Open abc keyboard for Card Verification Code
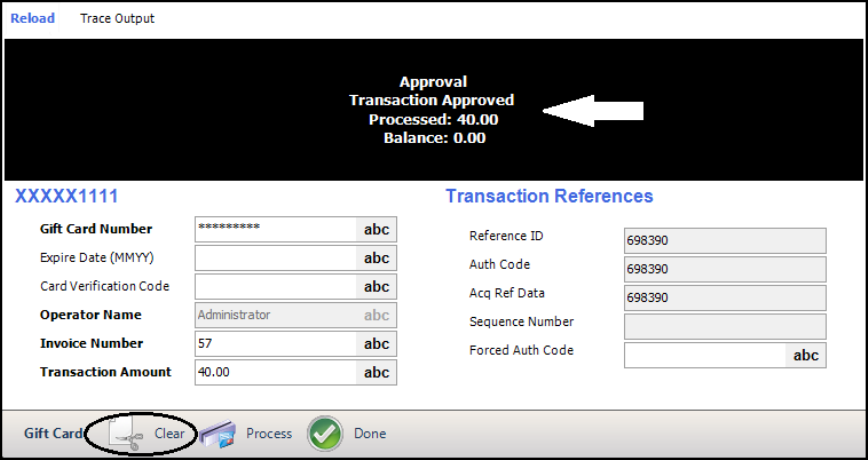The image size is (868, 460). (x=376, y=287)
